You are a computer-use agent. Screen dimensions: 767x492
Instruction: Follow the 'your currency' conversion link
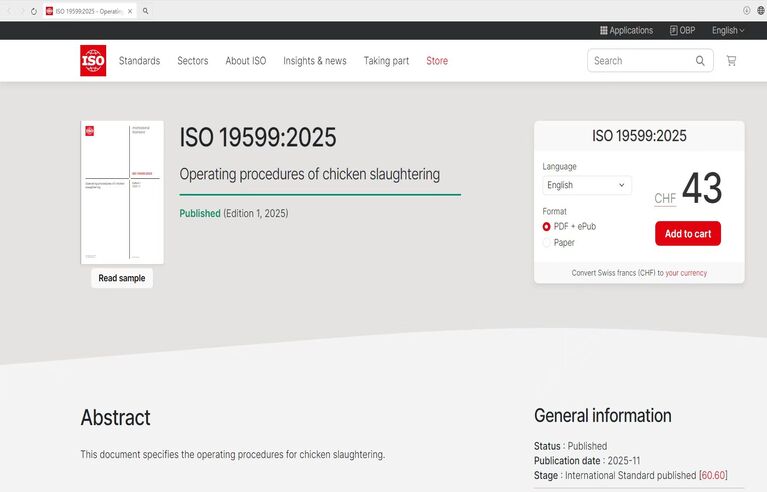click(686, 273)
